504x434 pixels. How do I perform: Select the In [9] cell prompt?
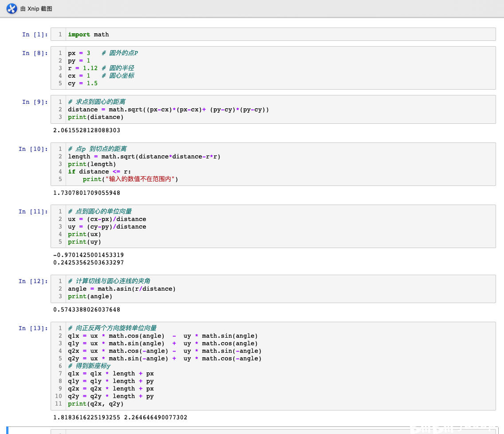pyautogui.click(x=35, y=102)
